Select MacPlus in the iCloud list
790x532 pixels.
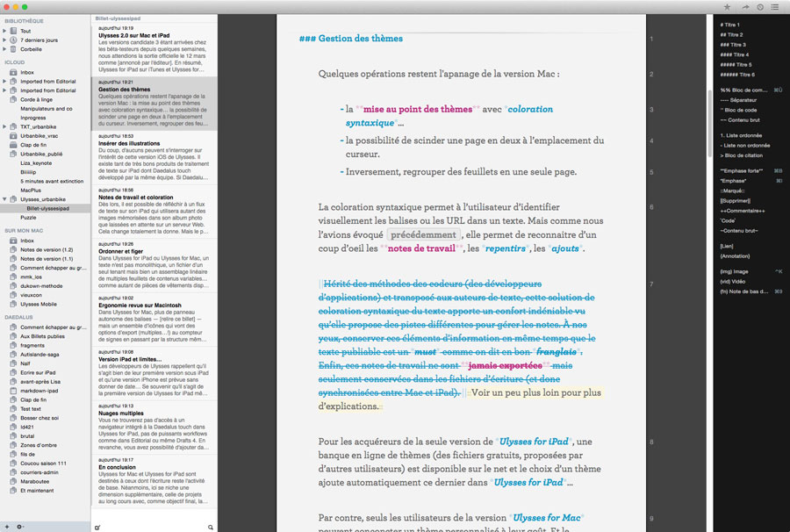point(31,191)
